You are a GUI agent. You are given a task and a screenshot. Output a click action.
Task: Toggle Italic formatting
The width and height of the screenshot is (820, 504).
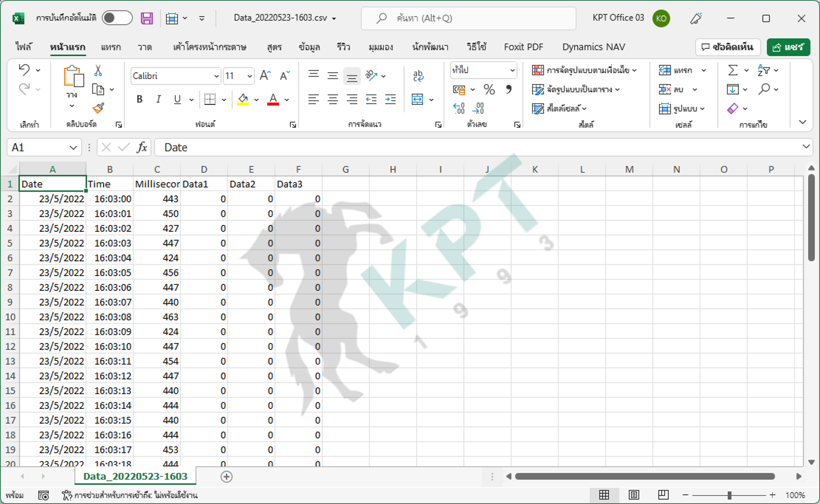click(158, 99)
